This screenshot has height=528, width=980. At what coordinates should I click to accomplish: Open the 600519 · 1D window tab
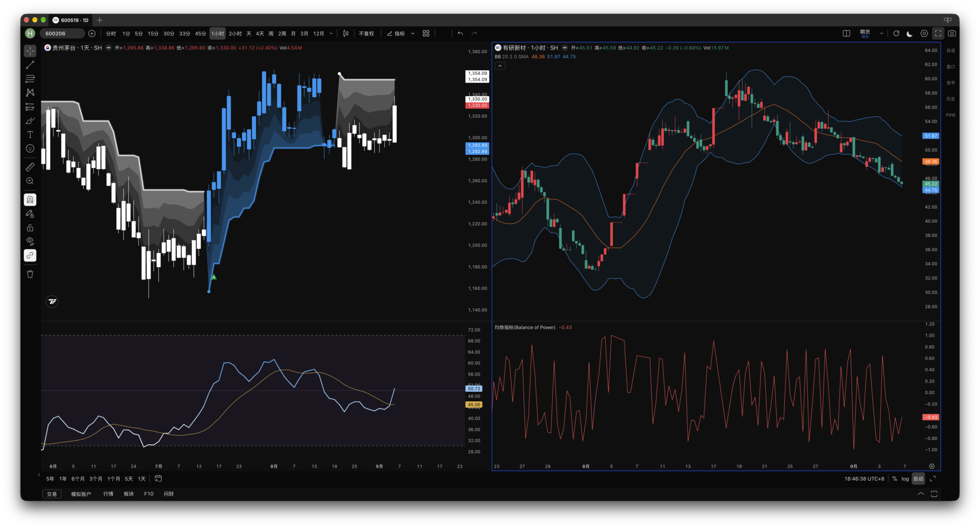(x=71, y=20)
